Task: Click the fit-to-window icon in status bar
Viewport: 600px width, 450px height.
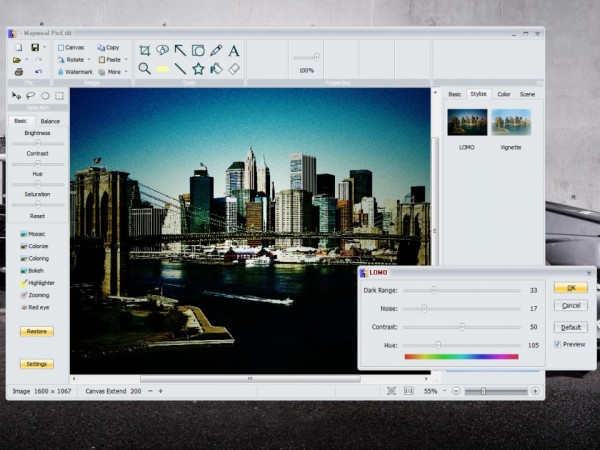Action: (x=391, y=391)
